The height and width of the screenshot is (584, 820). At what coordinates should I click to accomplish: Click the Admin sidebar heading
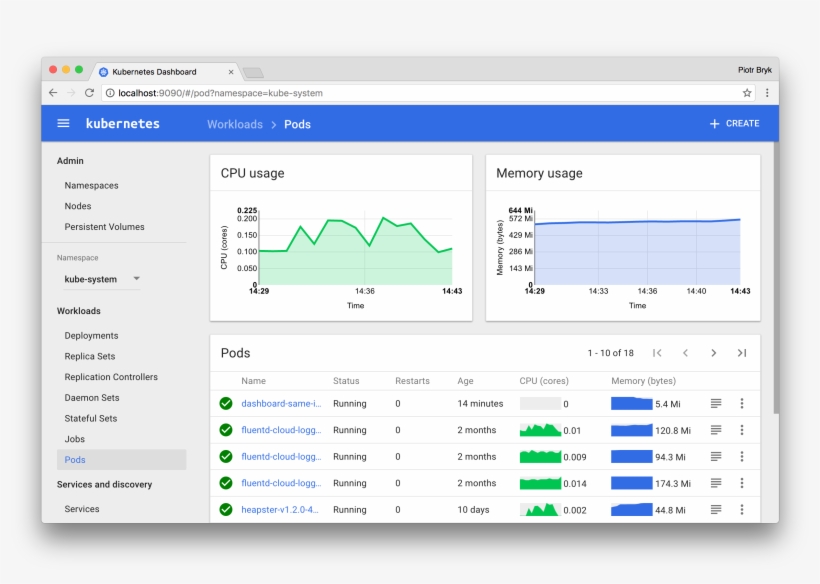(x=70, y=161)
